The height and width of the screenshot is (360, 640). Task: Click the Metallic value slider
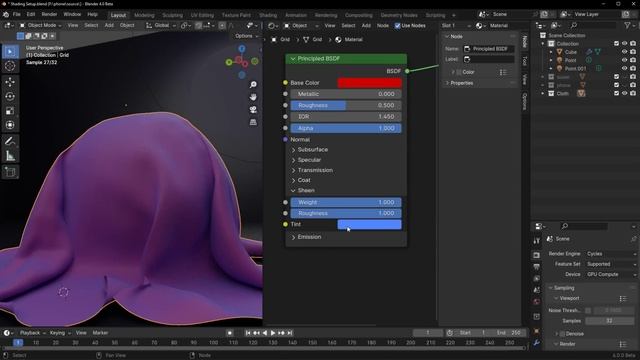(346, 94)
